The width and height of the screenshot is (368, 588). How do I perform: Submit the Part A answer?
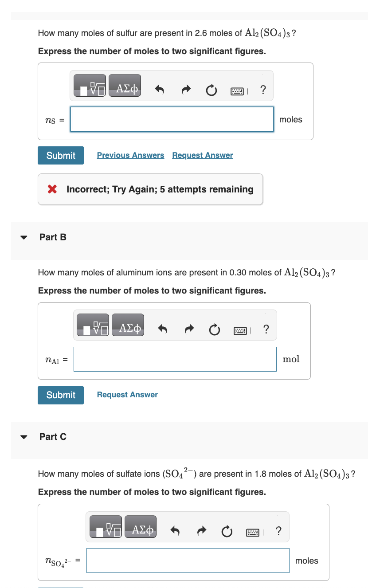point(60,155)
